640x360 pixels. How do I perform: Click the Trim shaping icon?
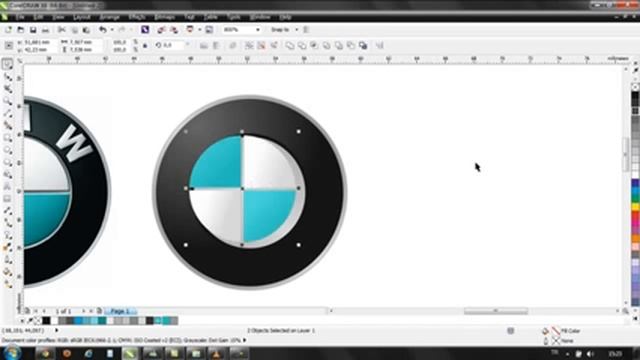[302, 45]
